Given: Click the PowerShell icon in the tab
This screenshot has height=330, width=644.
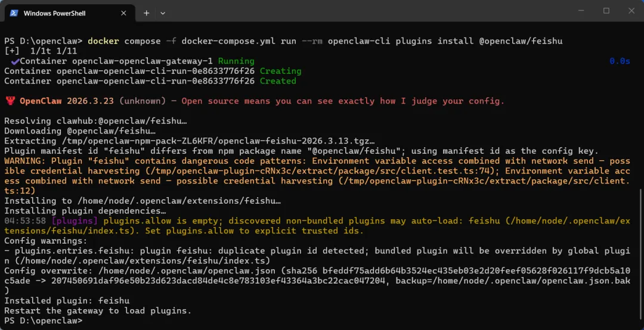Looking at the screenshot, I should (14, 13).
